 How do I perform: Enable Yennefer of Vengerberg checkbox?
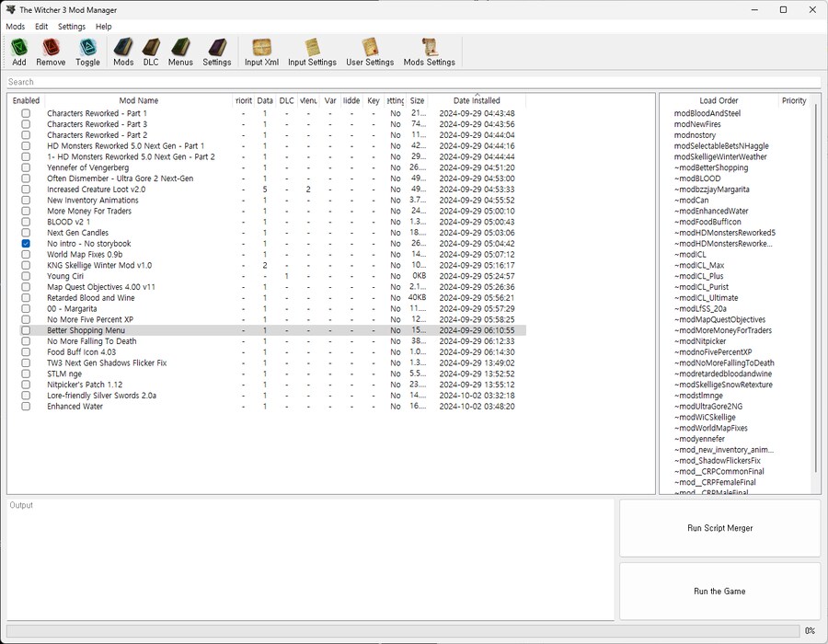point(26,167)
